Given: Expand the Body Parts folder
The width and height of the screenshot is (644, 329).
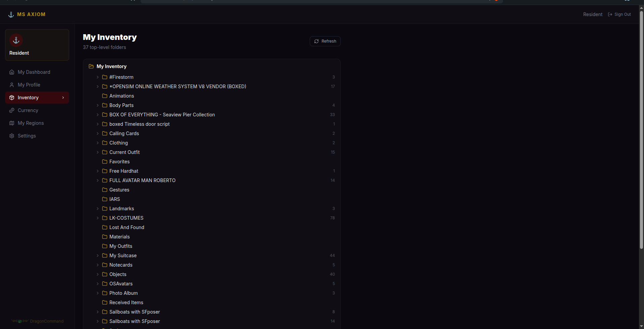Looking at the screenshot, I should (x=98, y=105).
